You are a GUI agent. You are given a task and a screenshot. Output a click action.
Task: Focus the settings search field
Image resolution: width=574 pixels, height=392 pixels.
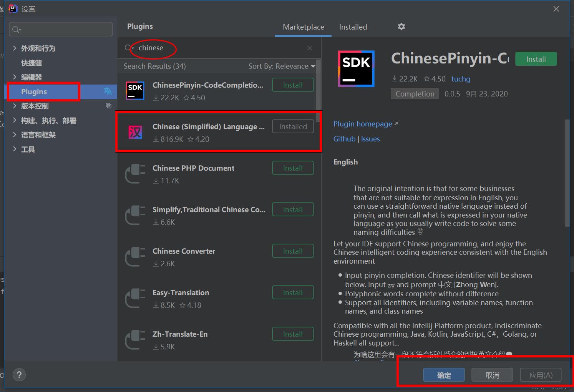pyautogui.click(x=61, y=30)
